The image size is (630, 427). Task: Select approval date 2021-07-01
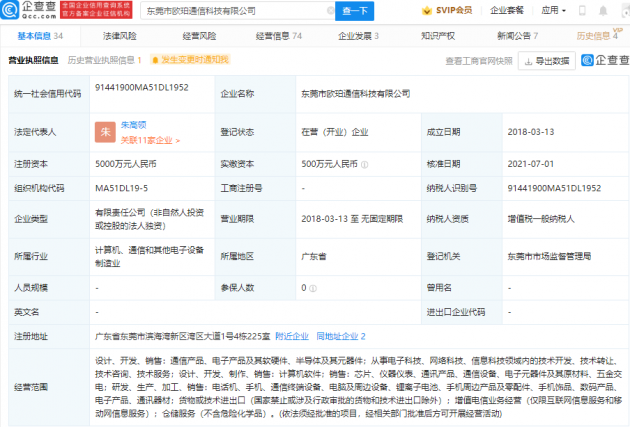click(x=530, y=164)
